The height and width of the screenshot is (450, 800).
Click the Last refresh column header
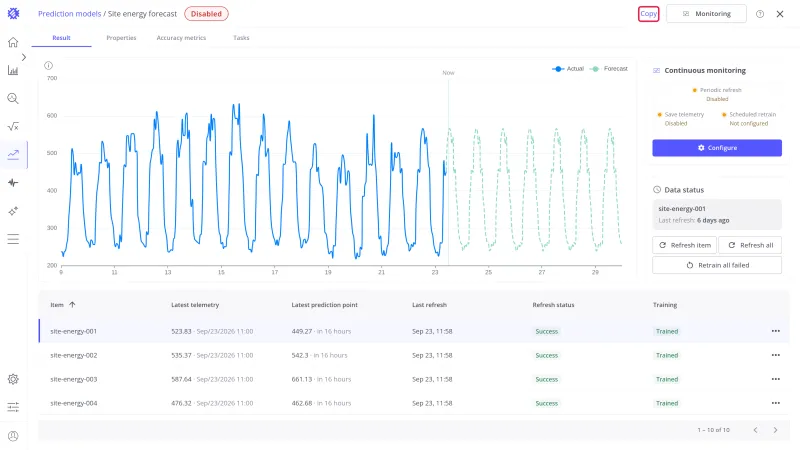[x=429, y=305]
